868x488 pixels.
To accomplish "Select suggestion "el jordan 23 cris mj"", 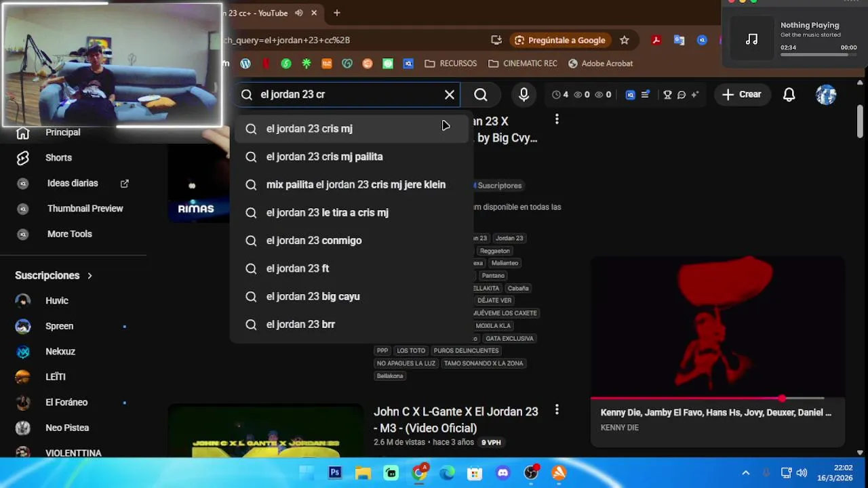I will (x=351, y=129).
